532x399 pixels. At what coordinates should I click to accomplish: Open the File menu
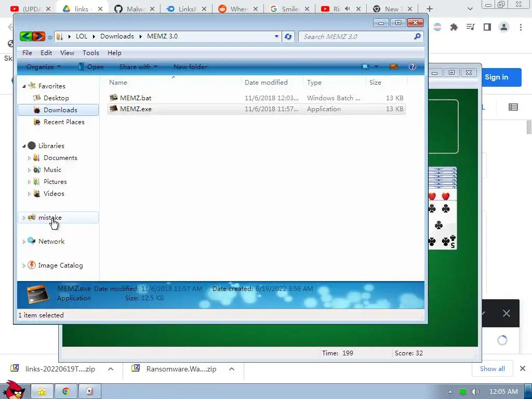point(27,52)
